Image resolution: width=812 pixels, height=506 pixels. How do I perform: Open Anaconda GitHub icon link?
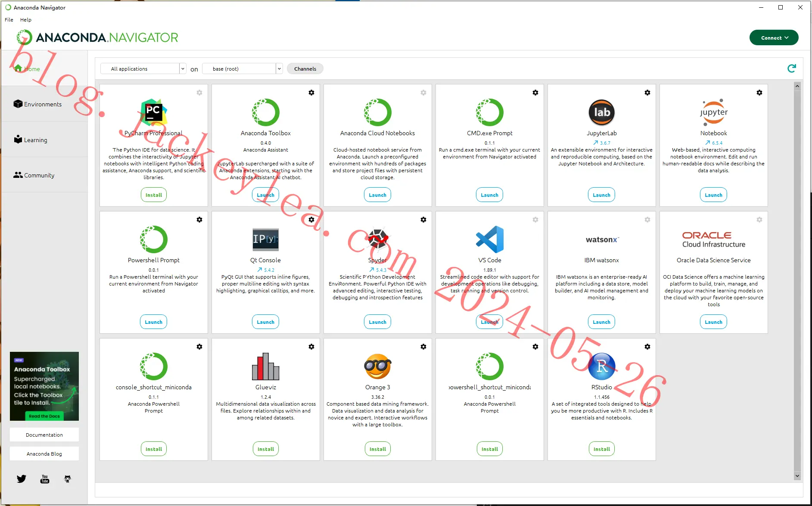[68, 479]
